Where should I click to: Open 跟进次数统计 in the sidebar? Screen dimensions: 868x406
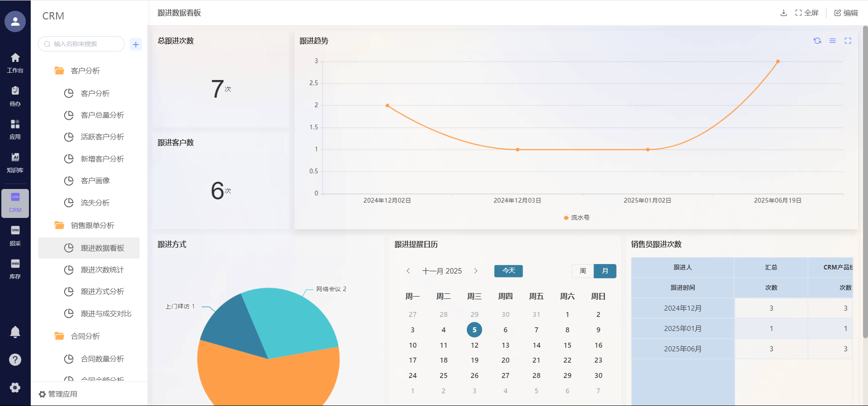pyautogui.click(x=102, y=269)
